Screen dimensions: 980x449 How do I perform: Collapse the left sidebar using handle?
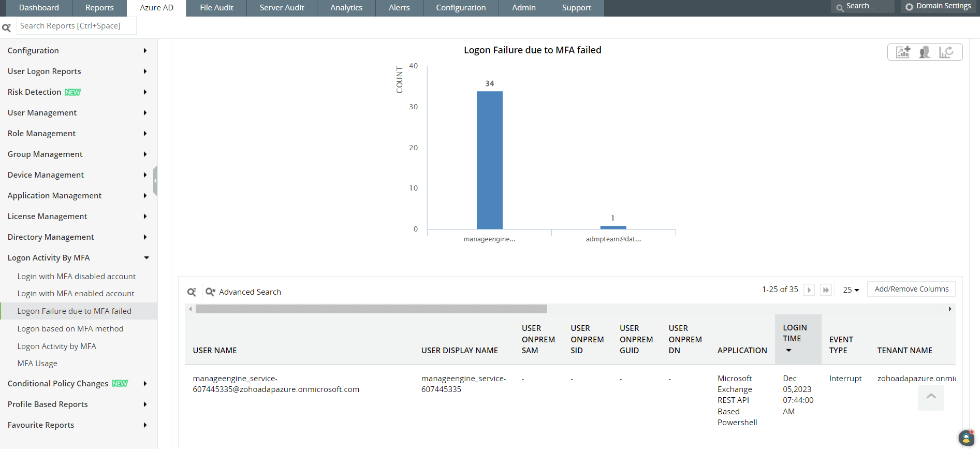[155, 181]
